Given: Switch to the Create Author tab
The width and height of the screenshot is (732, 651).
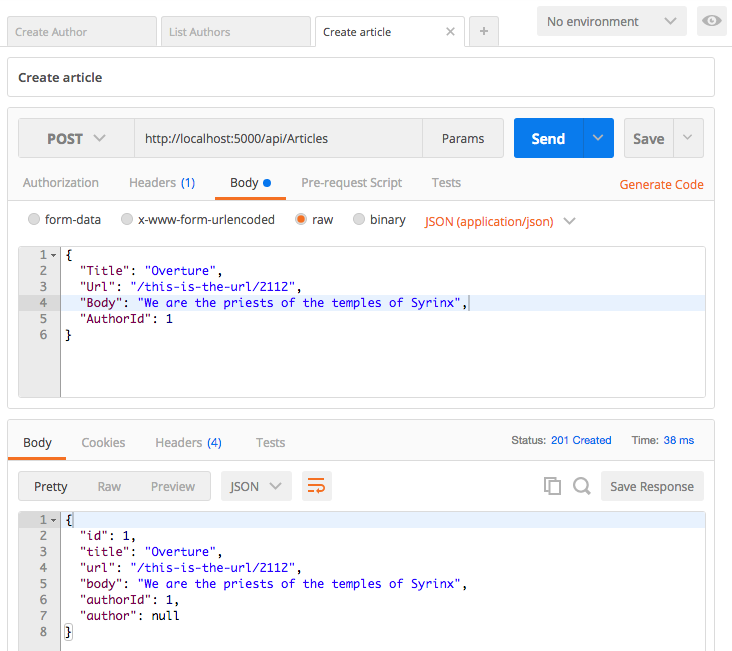Looking at the screenshot, I should pos(82,31).
